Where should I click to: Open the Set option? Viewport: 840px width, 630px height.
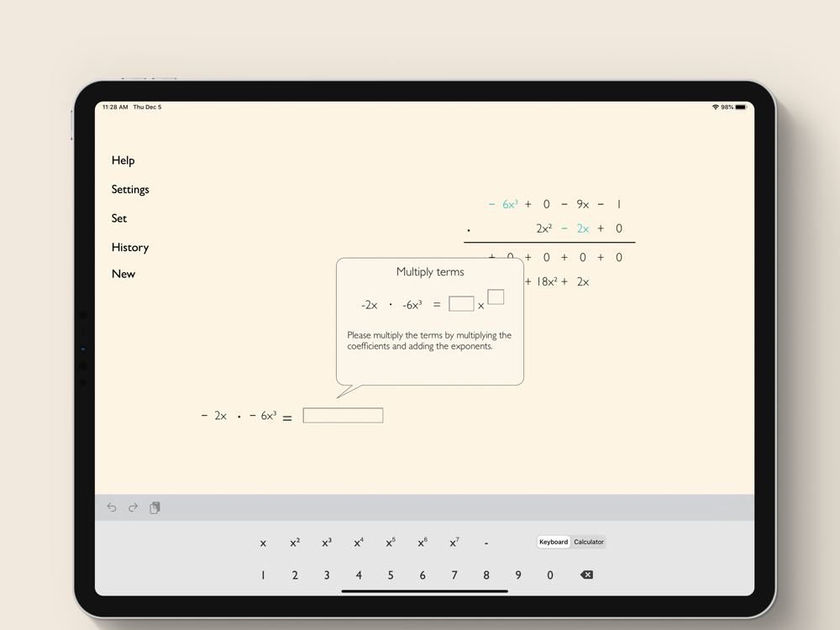click(x=119, y=218)
